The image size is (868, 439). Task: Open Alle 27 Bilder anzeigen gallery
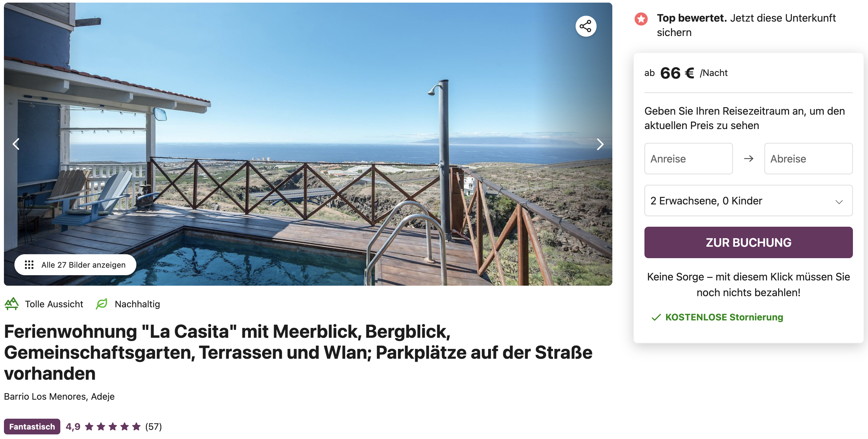coord(75,265)
